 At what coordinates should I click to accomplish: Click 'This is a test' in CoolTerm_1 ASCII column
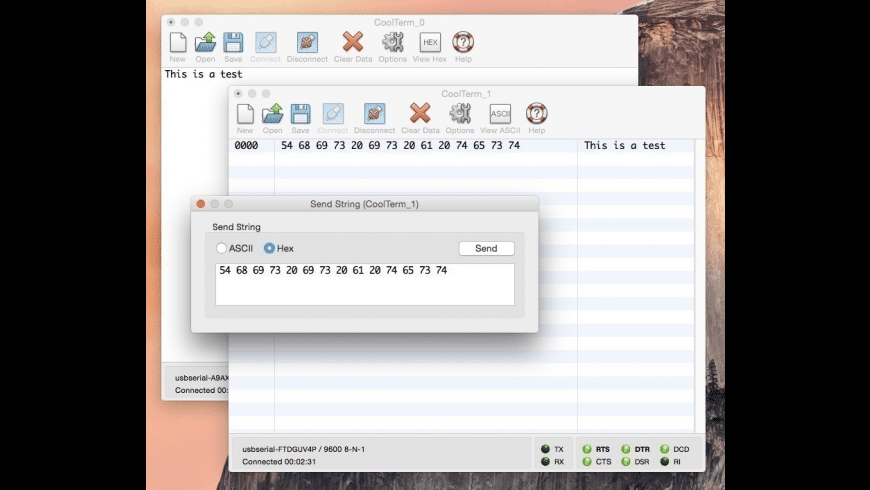click(x=624, y=145)
